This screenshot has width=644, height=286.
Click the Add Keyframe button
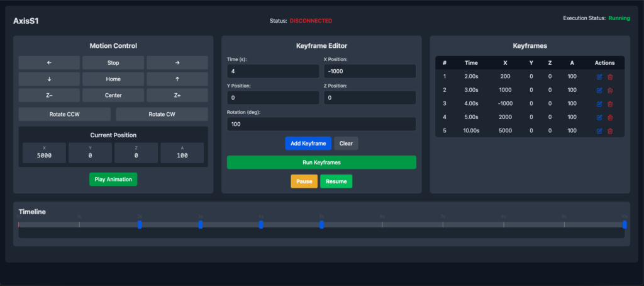pos(308,144)
